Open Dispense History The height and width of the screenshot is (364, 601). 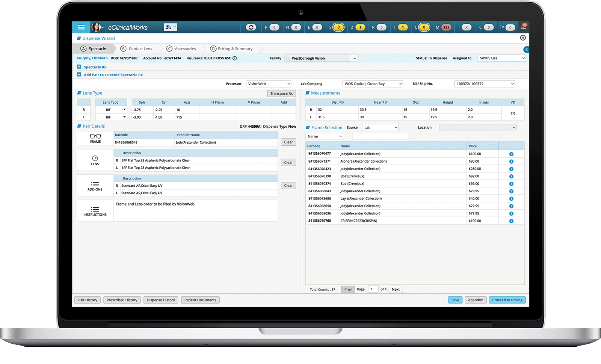click(161, 300)
